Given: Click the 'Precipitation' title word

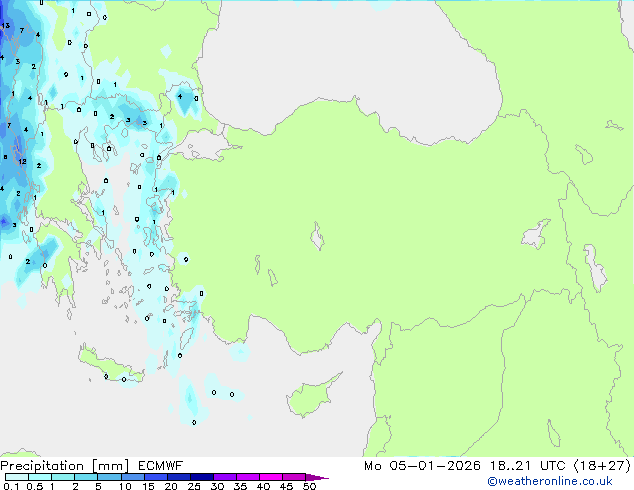Looking at the screenshot, I should 42,466.
